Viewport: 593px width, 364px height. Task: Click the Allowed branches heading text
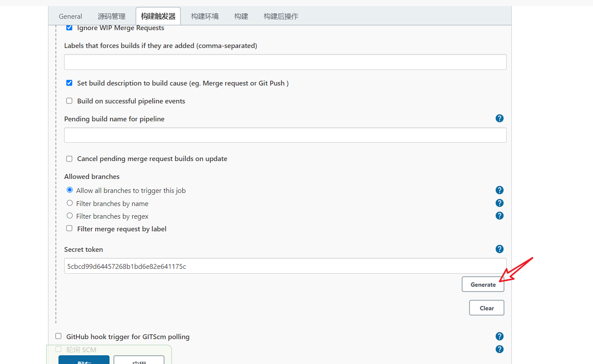(x=92, y=177)
